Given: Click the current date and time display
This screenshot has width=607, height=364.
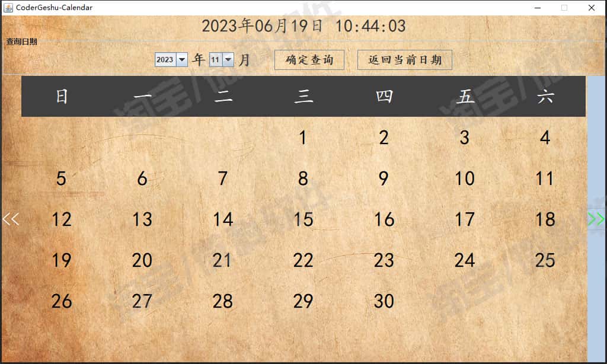Looking at the screenshot, I should pos(303,26).
